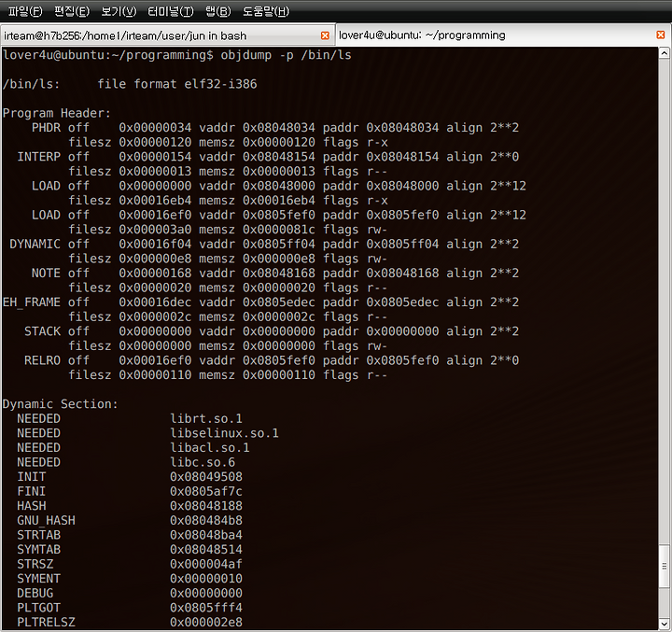The image size is (672, 632).
Task: Click the NOTE header entry
Action: [46, 274]
